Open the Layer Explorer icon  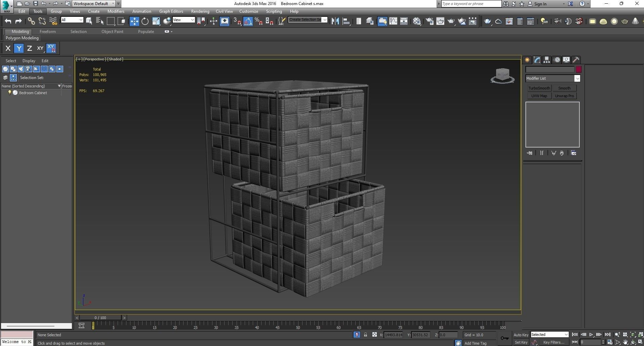[370, 21]
